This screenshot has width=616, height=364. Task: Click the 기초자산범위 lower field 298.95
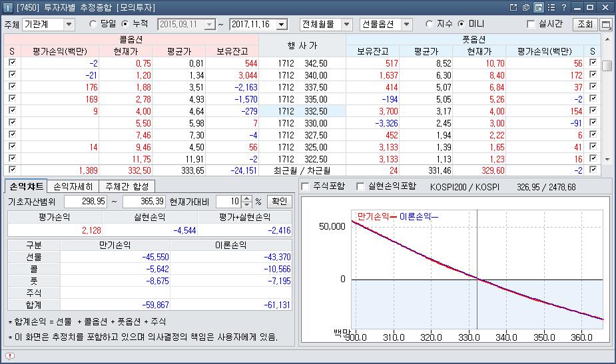pos(85,202)
